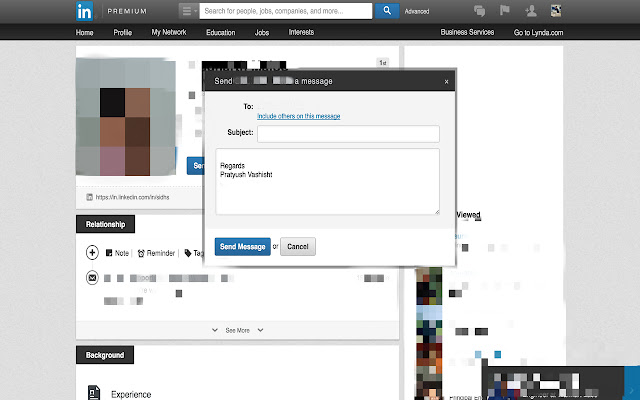640x400 pixels.
Task: Open the Interests menu
Action: pos(301,32)
